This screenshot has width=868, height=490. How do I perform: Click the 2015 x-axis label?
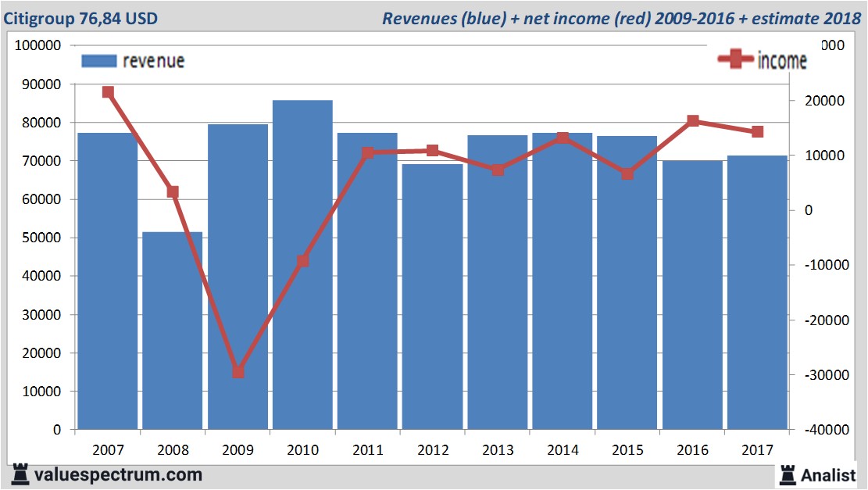tap(627, 449)
